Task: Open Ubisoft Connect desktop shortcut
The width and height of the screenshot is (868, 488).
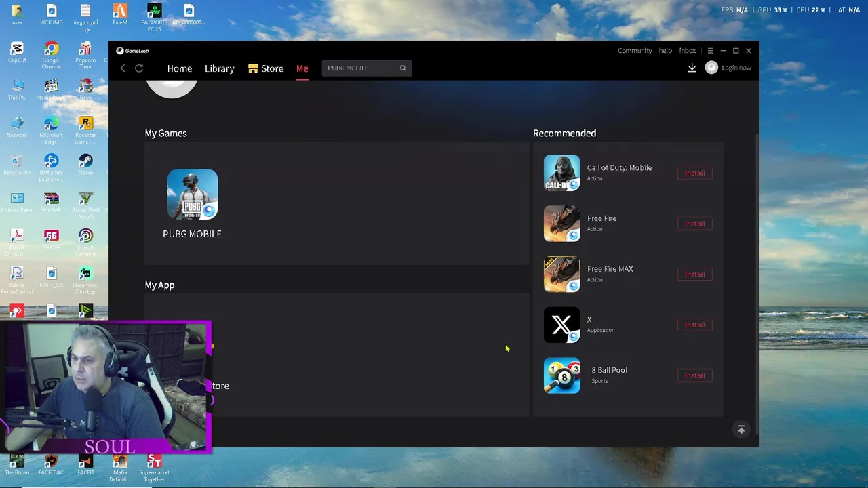Action: pos(85,243)
